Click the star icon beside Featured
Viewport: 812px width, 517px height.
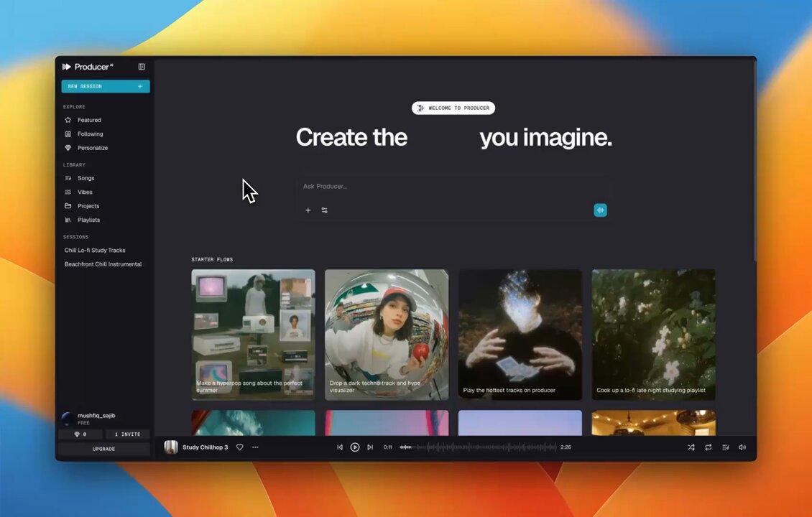point(68,120)
